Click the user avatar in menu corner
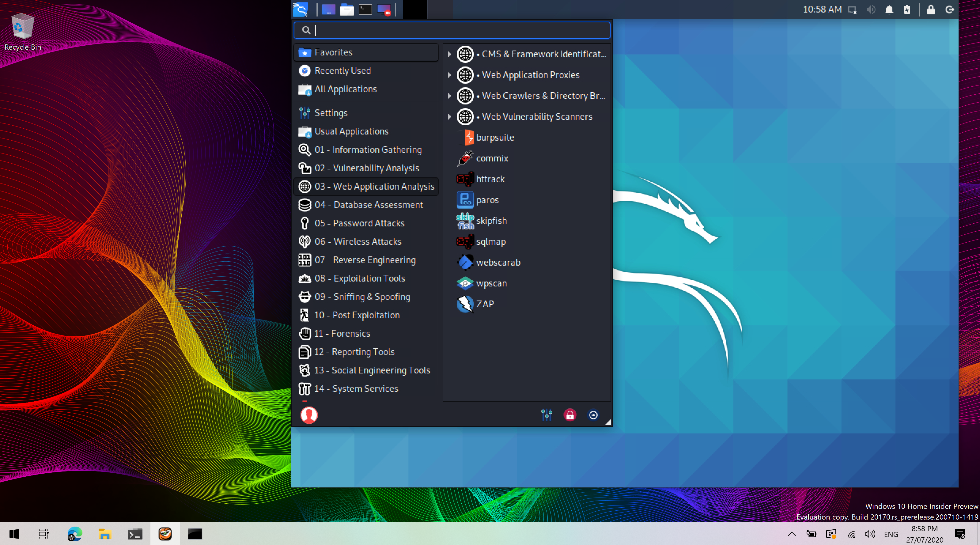Screen dimensions: 980x545 (x=309, y=415)
